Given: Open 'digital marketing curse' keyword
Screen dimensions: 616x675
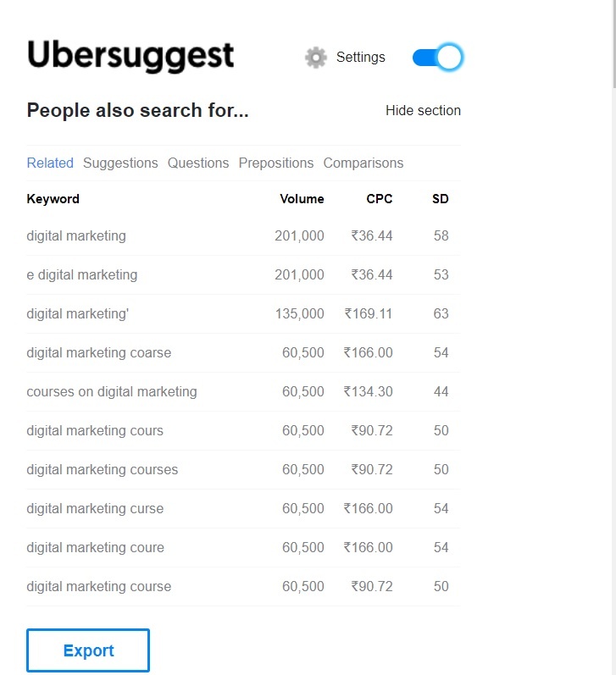Looking at the screenshot, I should pos(95,509).
